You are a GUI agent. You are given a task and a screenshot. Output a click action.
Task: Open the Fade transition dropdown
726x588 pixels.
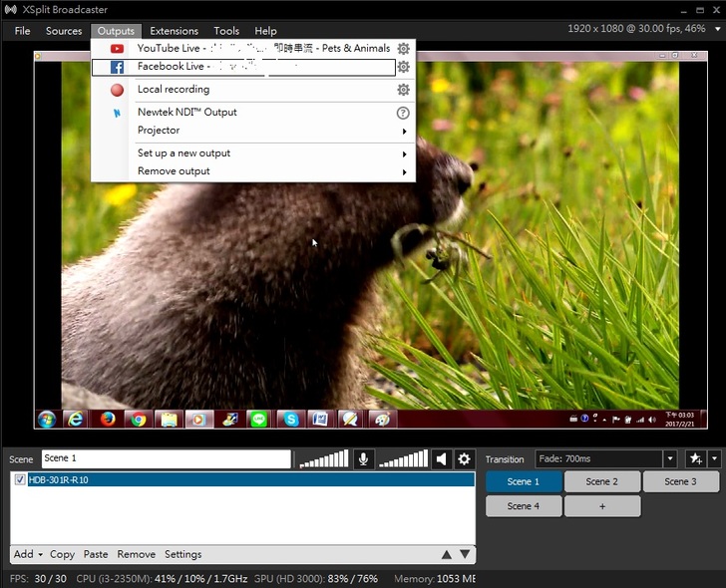(670, 459)
